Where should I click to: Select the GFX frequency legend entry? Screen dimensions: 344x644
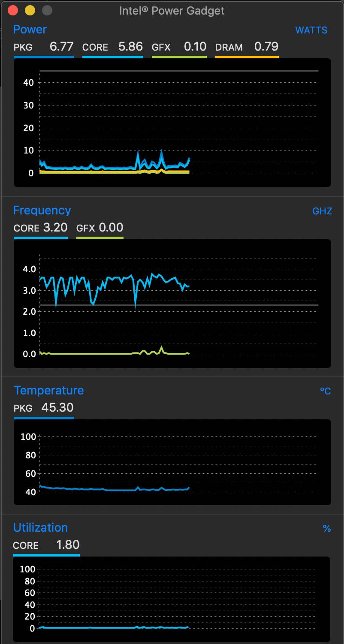click(100, 228)
